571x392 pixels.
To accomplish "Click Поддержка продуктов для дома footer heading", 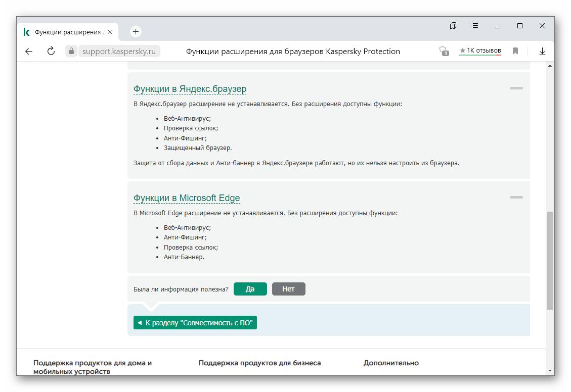I will (93, 367).
